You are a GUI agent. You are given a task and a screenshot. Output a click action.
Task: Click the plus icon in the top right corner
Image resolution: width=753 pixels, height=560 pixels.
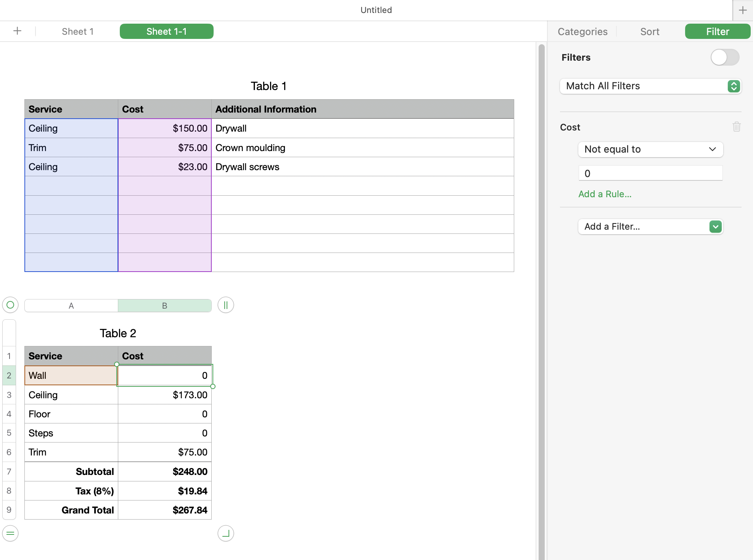pyautogui.click(x=742, y=10)
